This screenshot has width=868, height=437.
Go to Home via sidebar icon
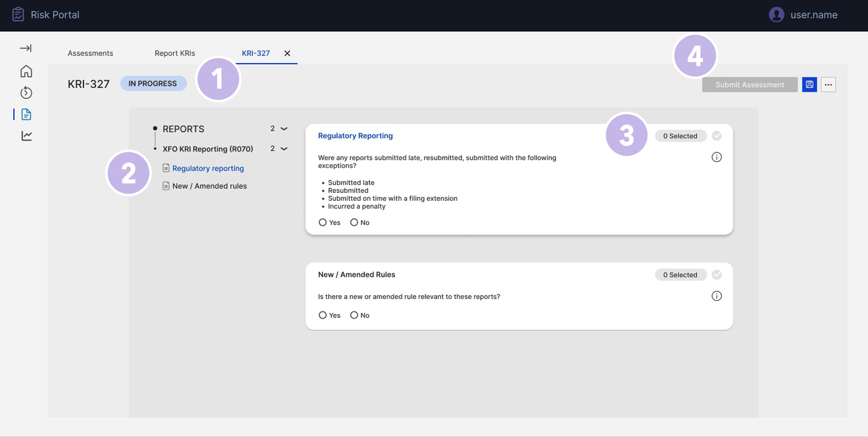(26, 71)
